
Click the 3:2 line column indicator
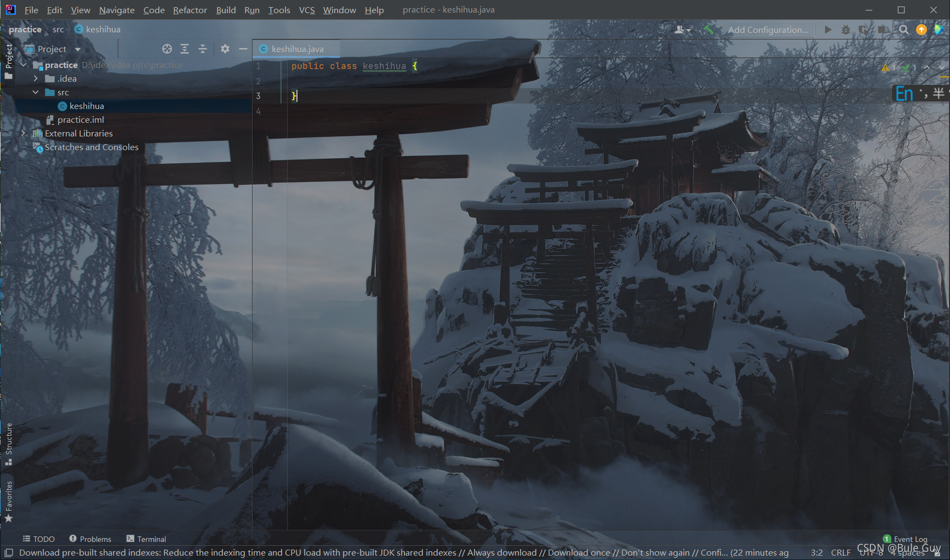pyautogui.click(x=816, y=552)
